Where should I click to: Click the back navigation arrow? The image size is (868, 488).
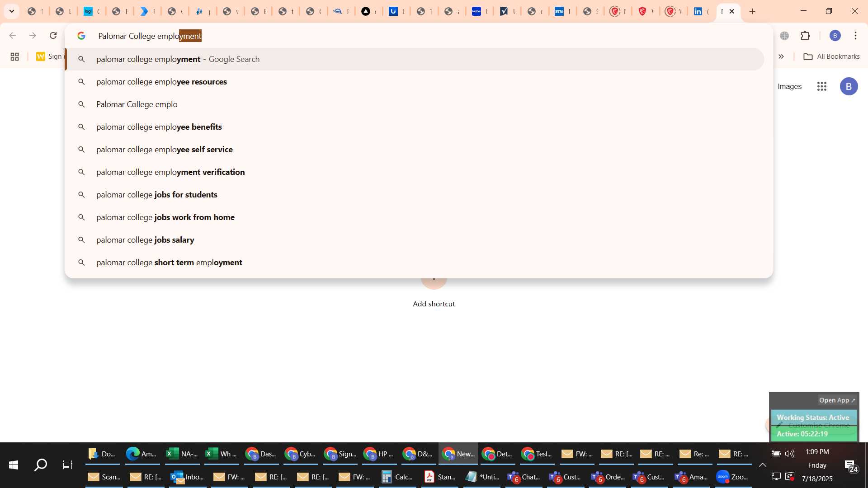(x=13, y=35)
